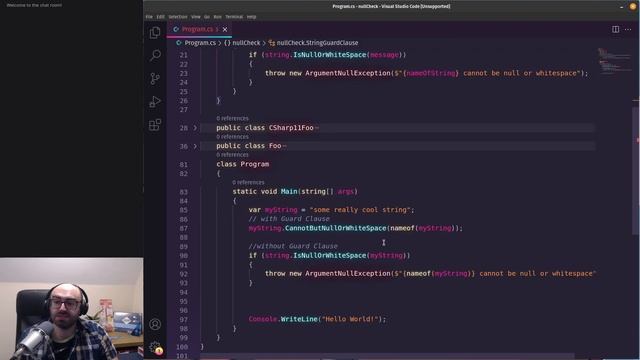
Task: Open the Source Control view
Action: click(155, 78)
